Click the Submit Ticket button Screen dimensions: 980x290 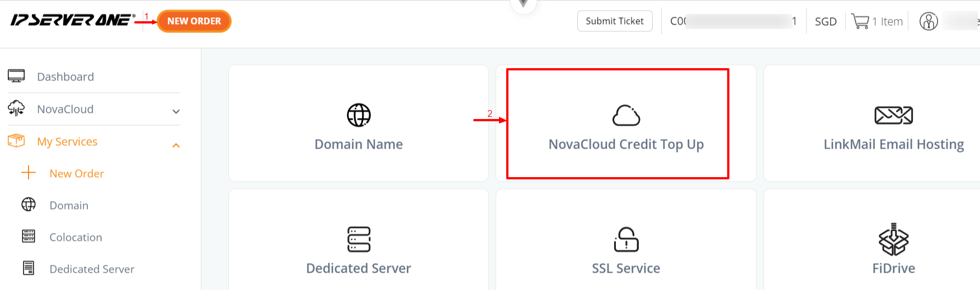point(615,21)
